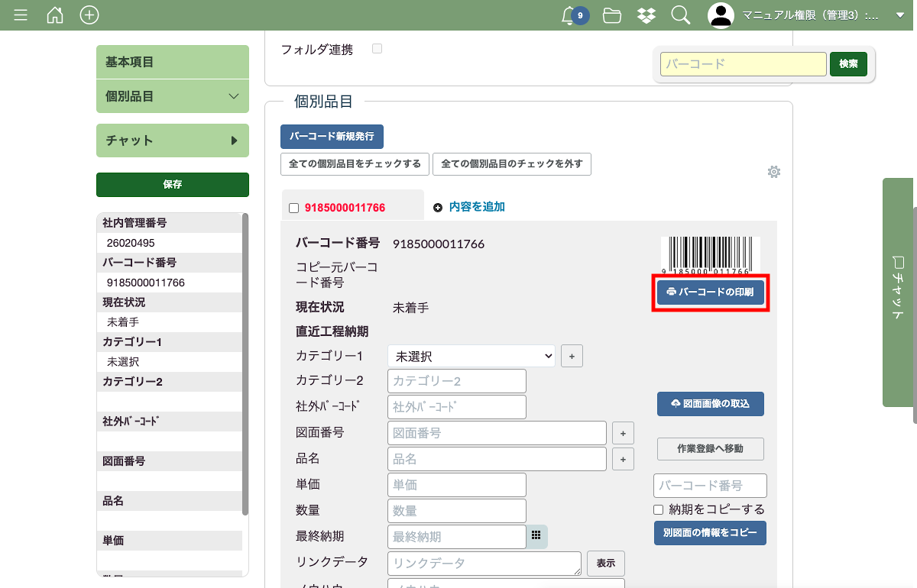Open the gear settings icon in 個別品目

(773, 172)
